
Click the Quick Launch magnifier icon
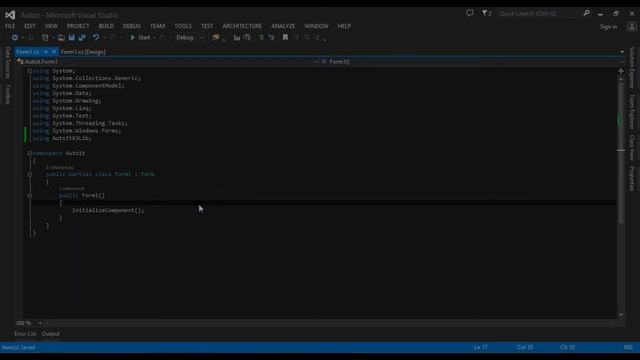587,13
